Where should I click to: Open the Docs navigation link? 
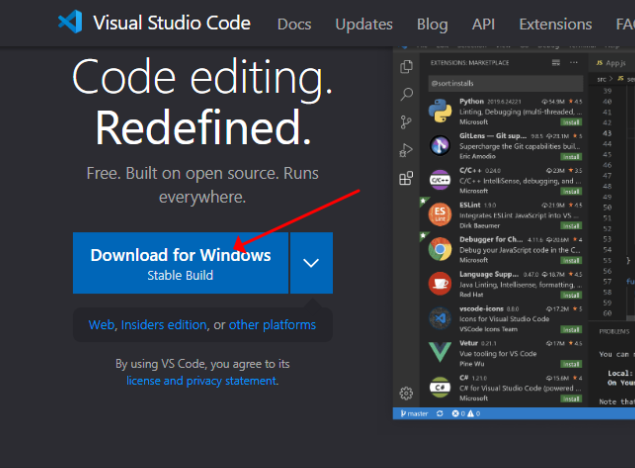click(x=294, y=24)
